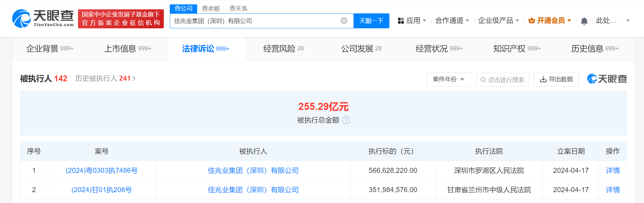Click the help icon beside 被执行总金额
This screenshot has width=644, height=203.
[x=346, y=120]
